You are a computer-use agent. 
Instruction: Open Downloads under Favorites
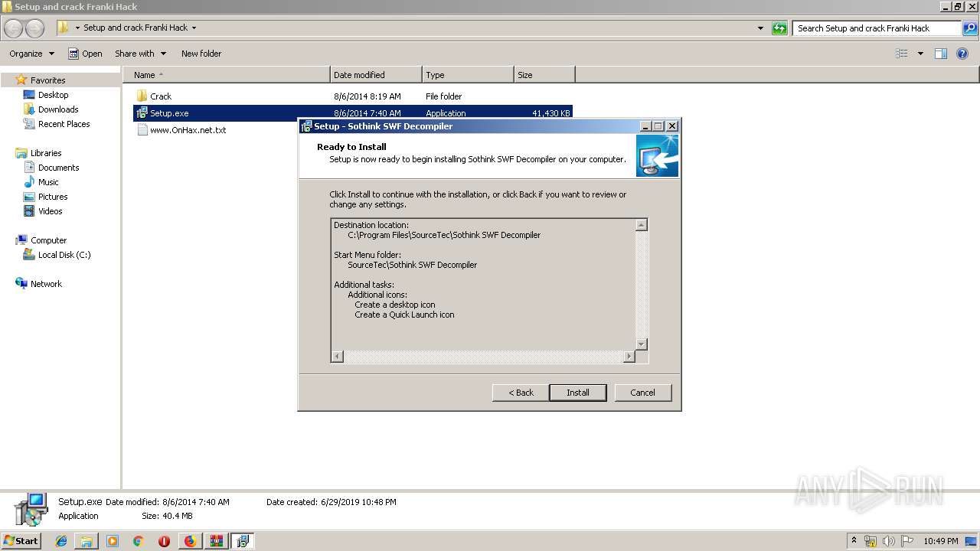click(58, 109)
